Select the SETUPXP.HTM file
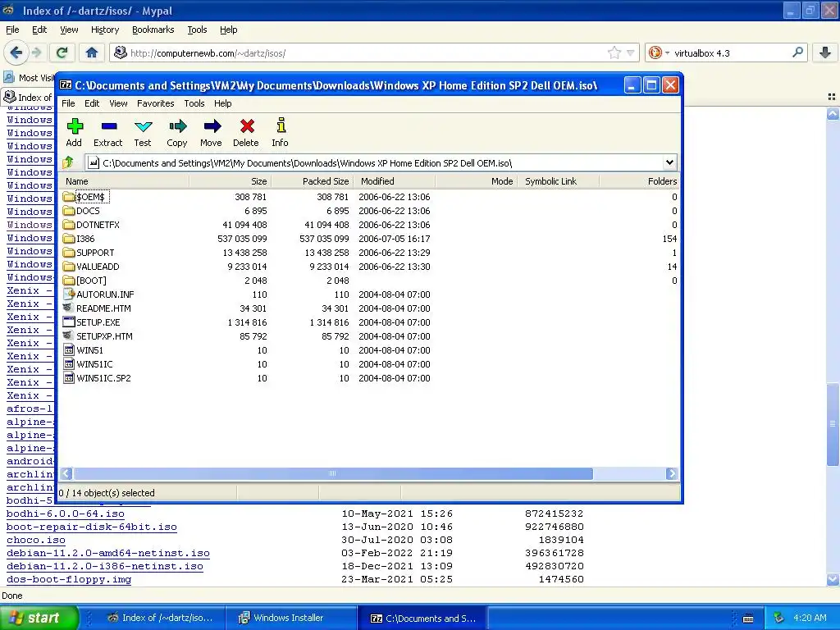The image size is (840, 630). pos(104,336)
